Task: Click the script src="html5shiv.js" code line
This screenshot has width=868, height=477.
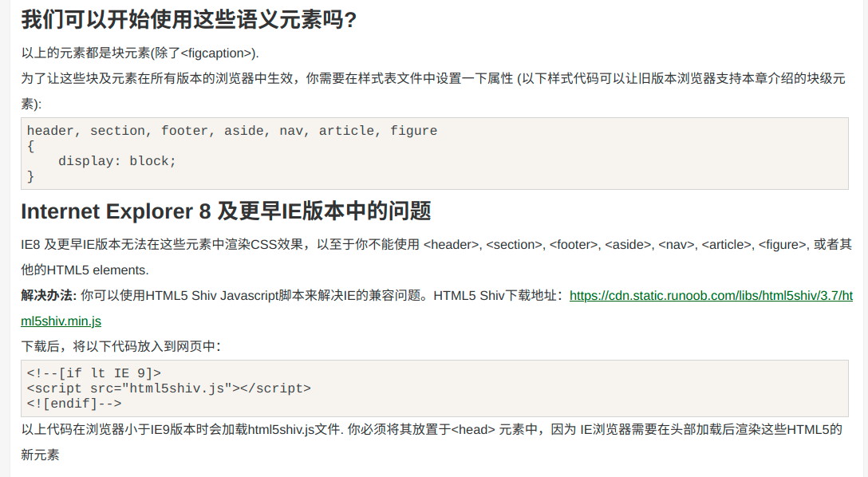Action: (169, 388)
